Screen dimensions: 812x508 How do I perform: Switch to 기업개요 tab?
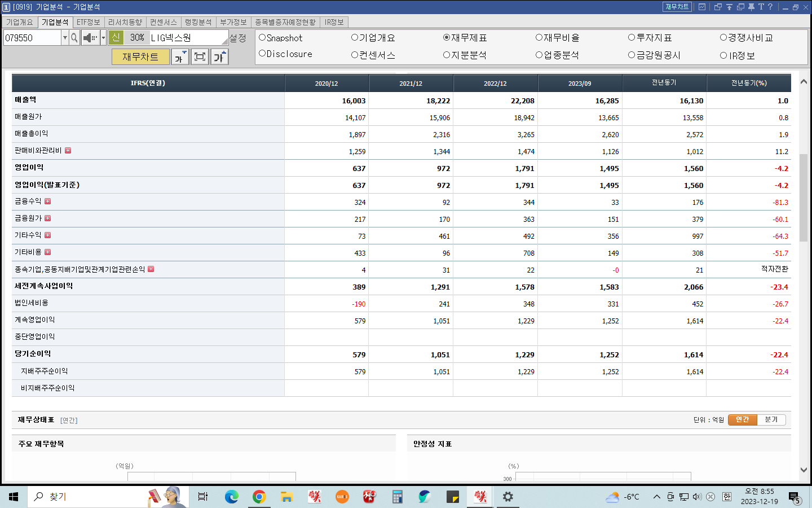20,22
